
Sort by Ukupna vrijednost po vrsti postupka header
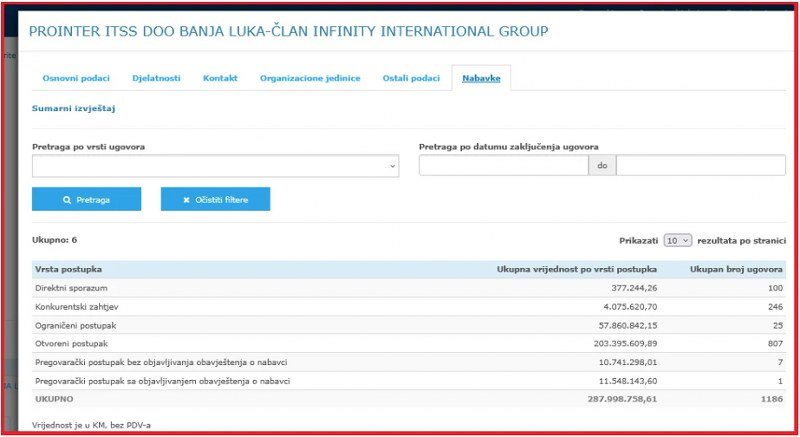577,270
